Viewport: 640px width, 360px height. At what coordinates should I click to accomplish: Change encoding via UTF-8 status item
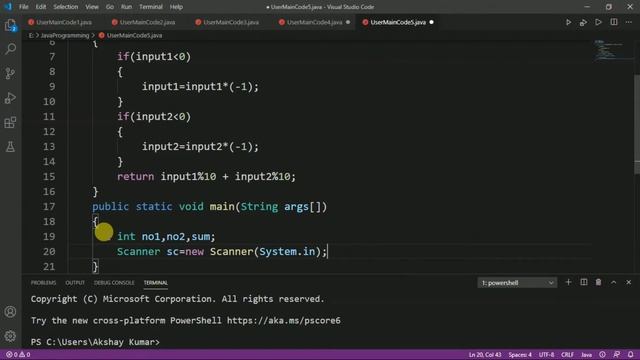546,355
